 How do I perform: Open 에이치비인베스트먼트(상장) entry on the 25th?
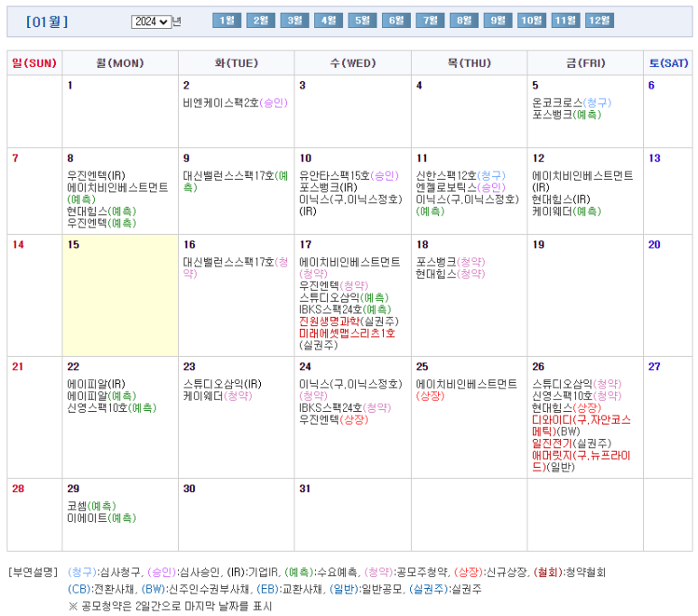click(x=467, y=389)
